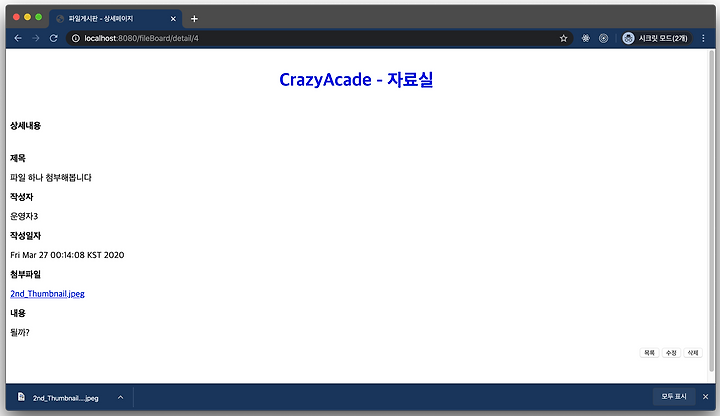This screenshot has width=720, height=416.
Task: Click the macOS yellow minimize window button
Action: pos(28,17)
